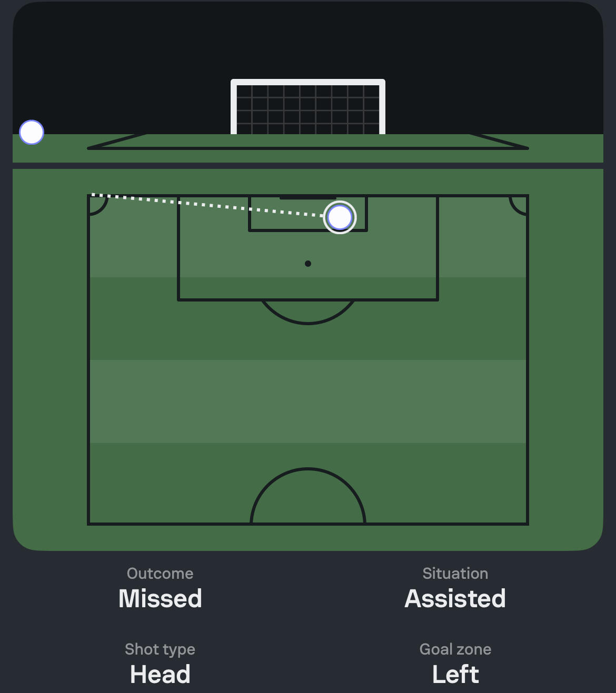
Task: Click the penalty arc below the box
Action: pos(308,319)
